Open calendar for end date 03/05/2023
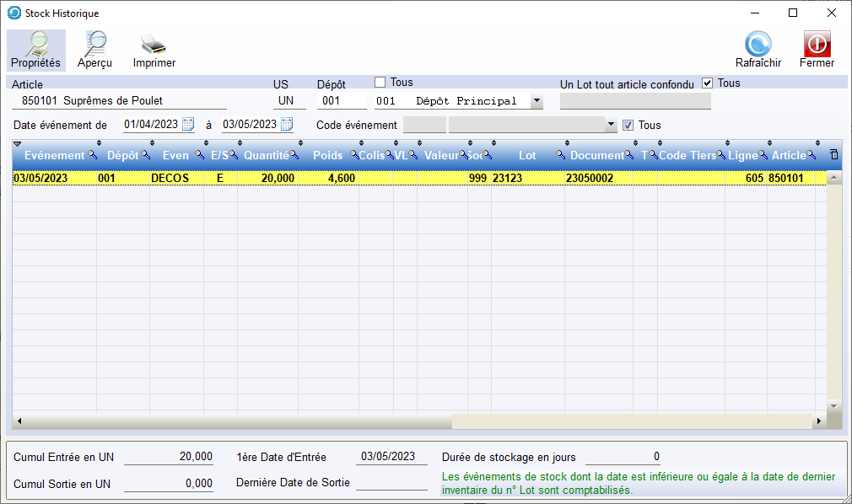This screenshot has width=852, height=504. pyautogui.click(x=287, y=125)
